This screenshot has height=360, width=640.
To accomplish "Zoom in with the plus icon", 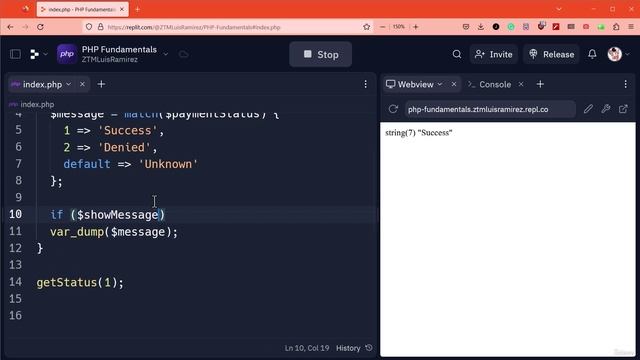I will point(416,27).
